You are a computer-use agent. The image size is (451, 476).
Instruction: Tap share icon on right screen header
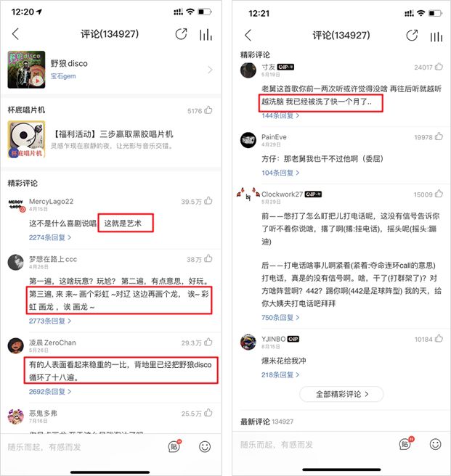tap(412, 36)
